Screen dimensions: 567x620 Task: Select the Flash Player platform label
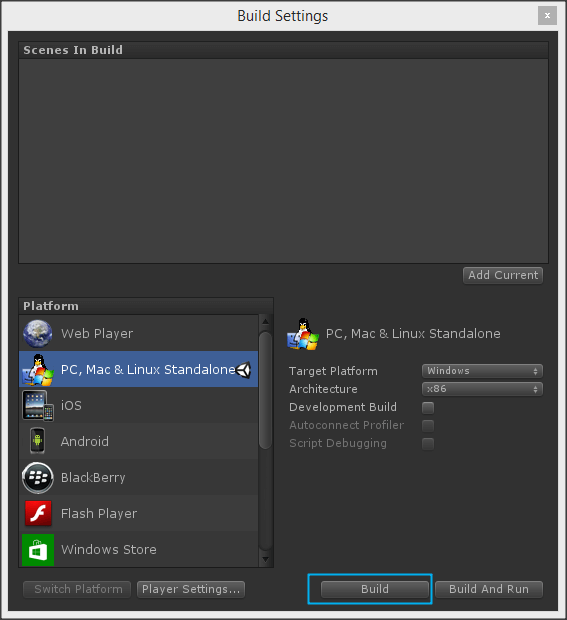coord(99,514)
